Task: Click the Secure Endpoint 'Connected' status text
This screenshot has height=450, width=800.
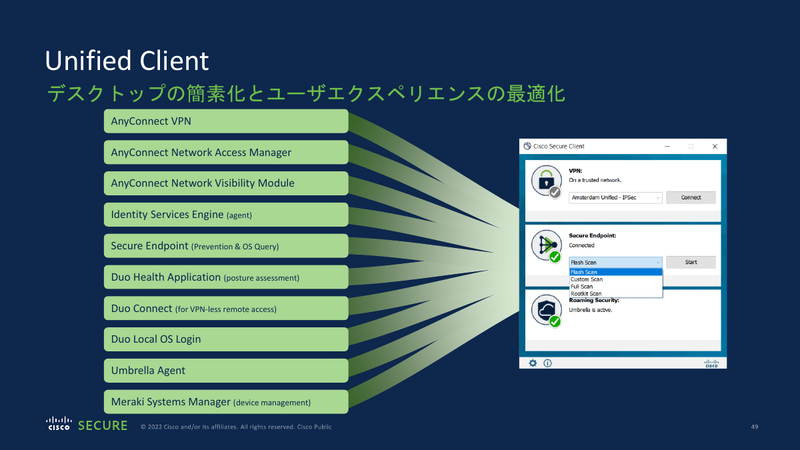Action: tap(582, 245)
